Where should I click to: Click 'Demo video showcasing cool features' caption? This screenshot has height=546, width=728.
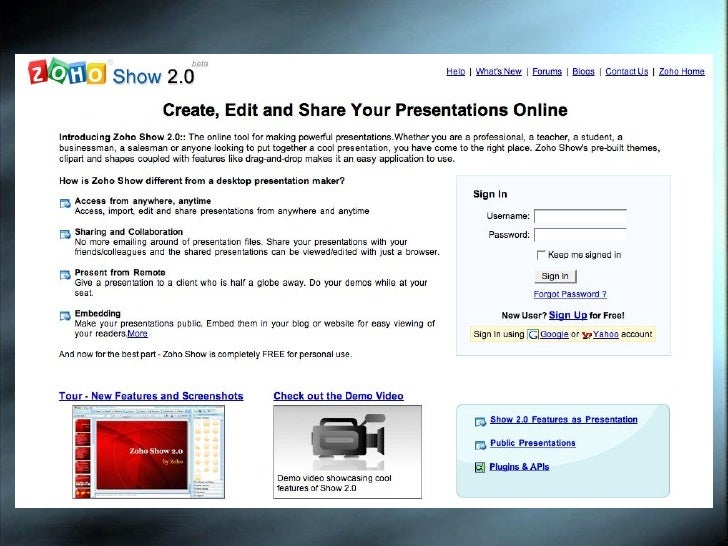point(334,483)
